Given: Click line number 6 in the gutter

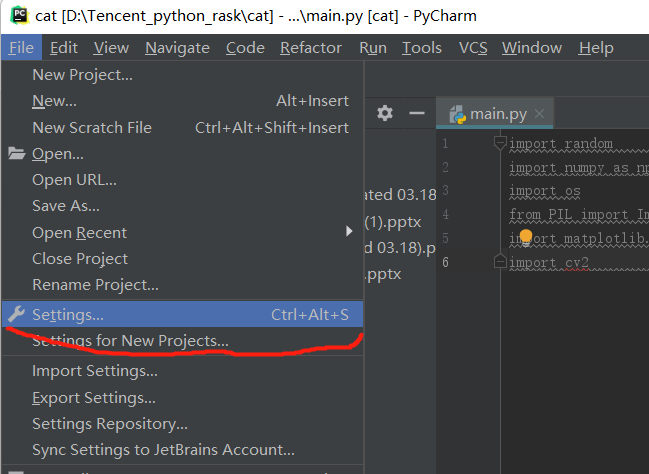Looking at the screenshot, I should (445, 262).
